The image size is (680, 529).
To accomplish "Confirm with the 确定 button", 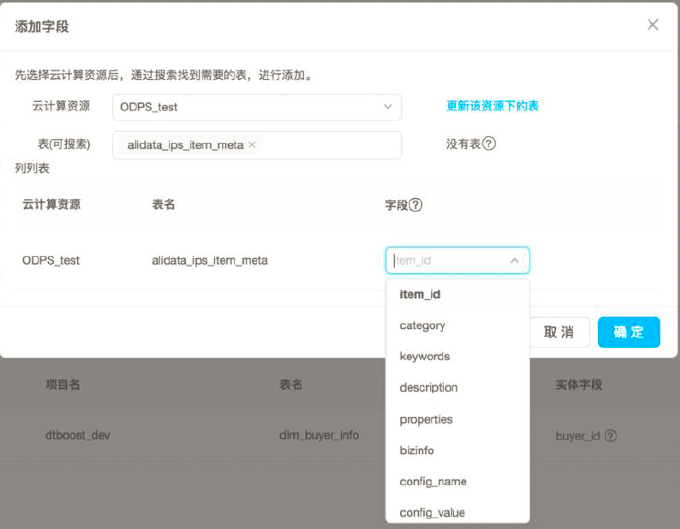I will tap(629, 332).
